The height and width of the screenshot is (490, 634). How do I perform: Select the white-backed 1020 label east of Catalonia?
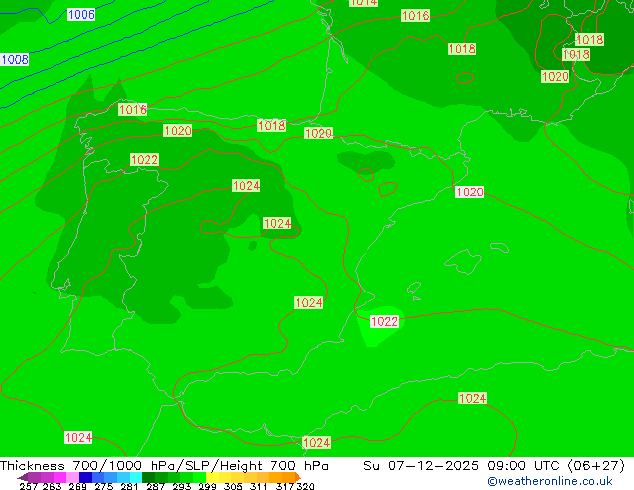(x=469, y=192)
